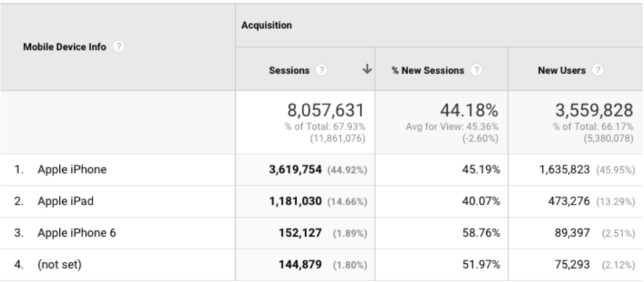
Task: Click help icon beside Mobile Device Info
Action: tap(118, 47)
